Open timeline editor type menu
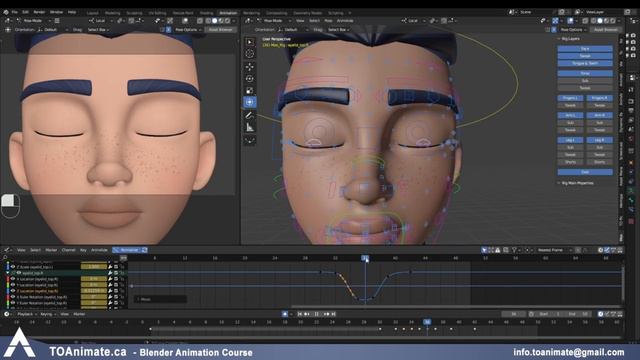The height and width of the screenshot is (360, 640). pyautogui.click(x=7, y=314)
